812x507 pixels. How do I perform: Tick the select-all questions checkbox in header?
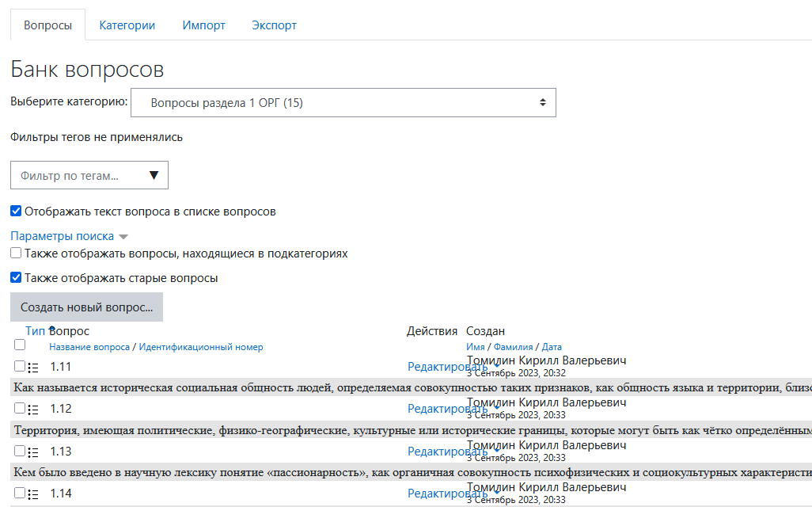(x=20, y=345)
